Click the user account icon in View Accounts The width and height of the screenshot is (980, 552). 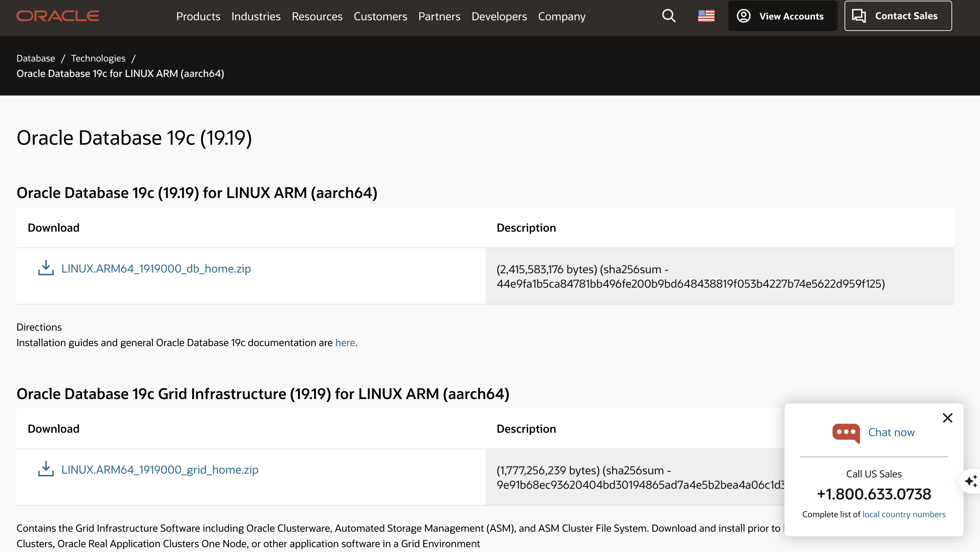[743, 16]
